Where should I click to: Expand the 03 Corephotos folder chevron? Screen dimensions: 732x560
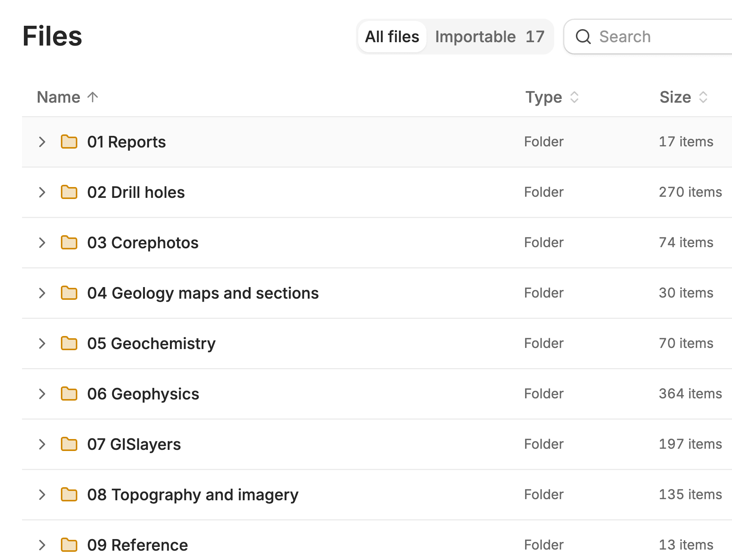pyautogui.click(x=42, y=243)
